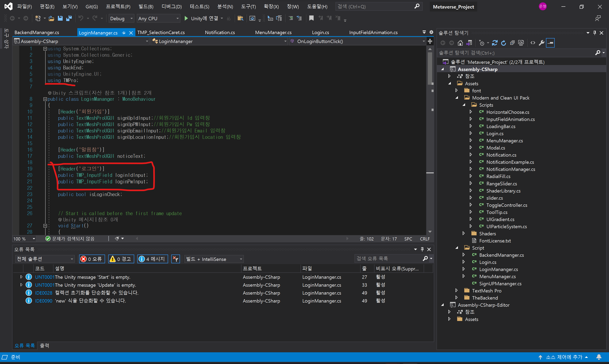The image size is (609, 364).
Task: Click the split editor icon above scrollbar
Action: (430, 41)
